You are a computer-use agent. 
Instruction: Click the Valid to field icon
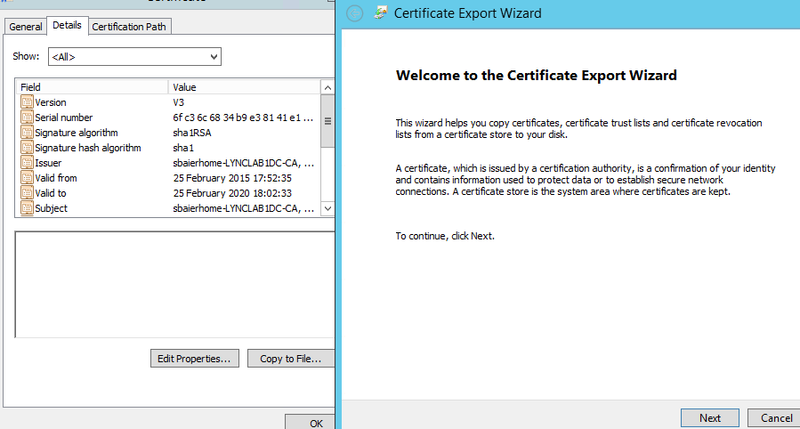27,193
